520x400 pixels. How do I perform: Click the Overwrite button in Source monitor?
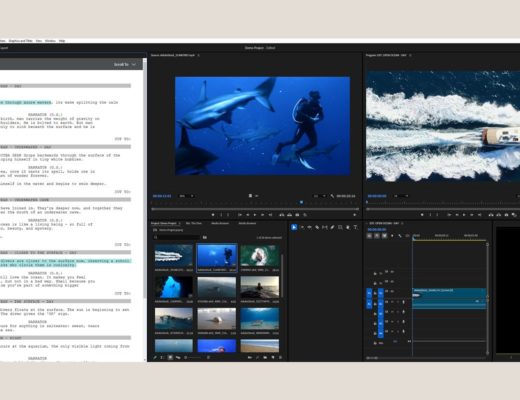289,215
